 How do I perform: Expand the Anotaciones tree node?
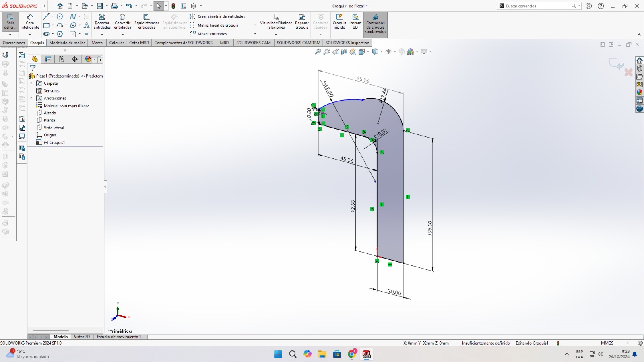[31, 98]
